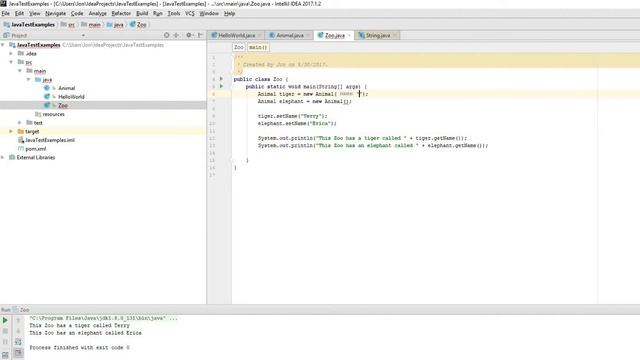Click main() method editor breadcrumb
Image resolution: width=640 pixels, height=360 pixels.
[x=258, y=47]
